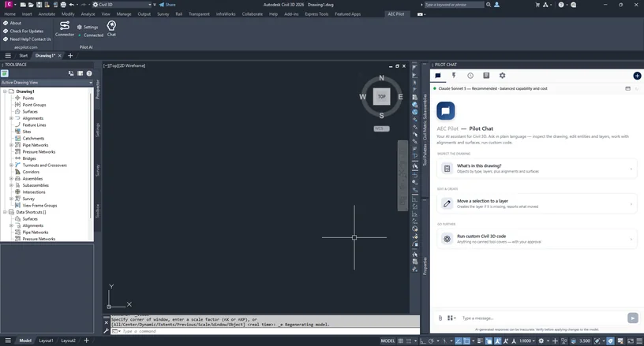Start a new chat with the plus button
The height and width of the screenshot is (346, 644).
[637, 76]
